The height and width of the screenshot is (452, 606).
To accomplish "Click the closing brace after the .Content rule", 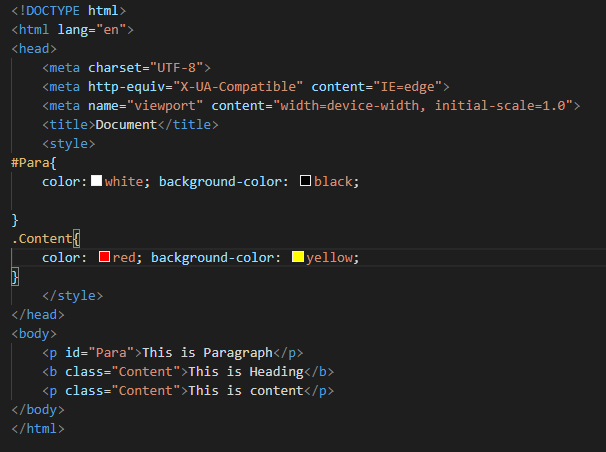I will click(x=15, y=277).
